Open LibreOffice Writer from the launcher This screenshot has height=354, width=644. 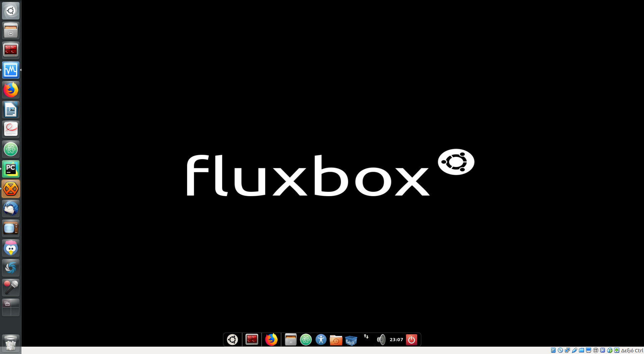click(x=11, y=110)
